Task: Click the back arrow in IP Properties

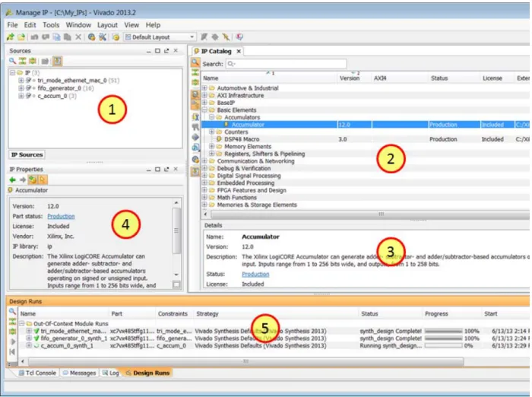Action: point(13,179)
